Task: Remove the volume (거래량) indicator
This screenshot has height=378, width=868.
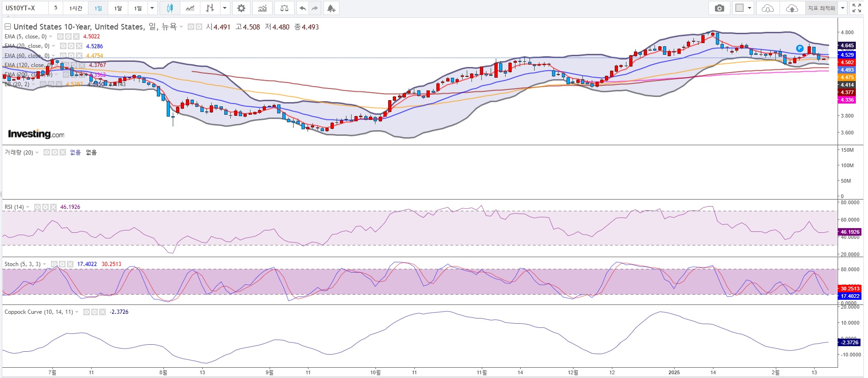Action: pos(62,153)
